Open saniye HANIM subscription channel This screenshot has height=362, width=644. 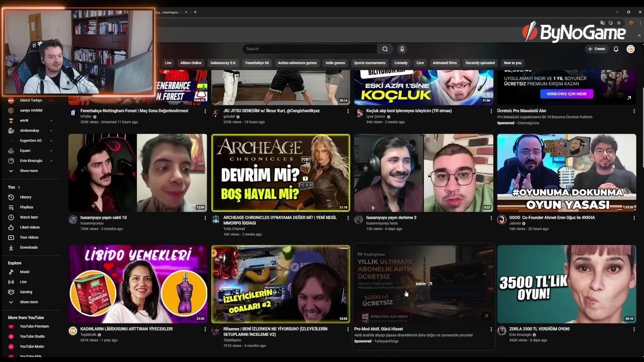click(31, 111)
